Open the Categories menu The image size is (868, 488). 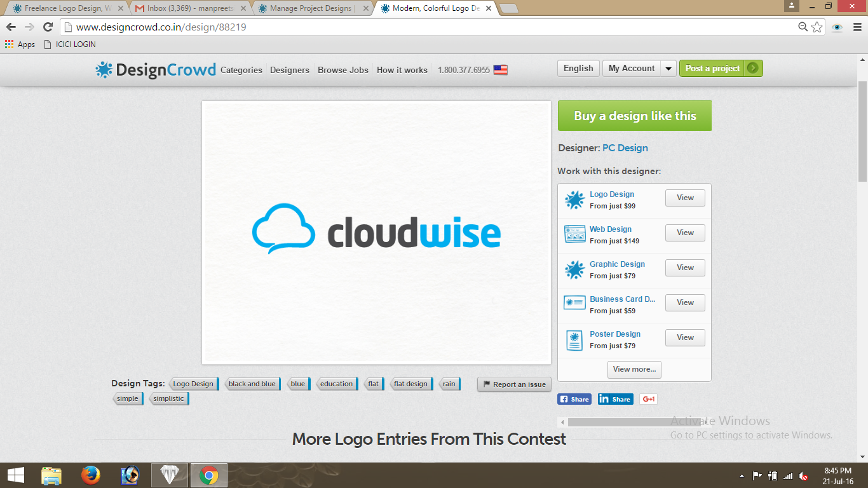pyautogui.click(x=241, y=70)
